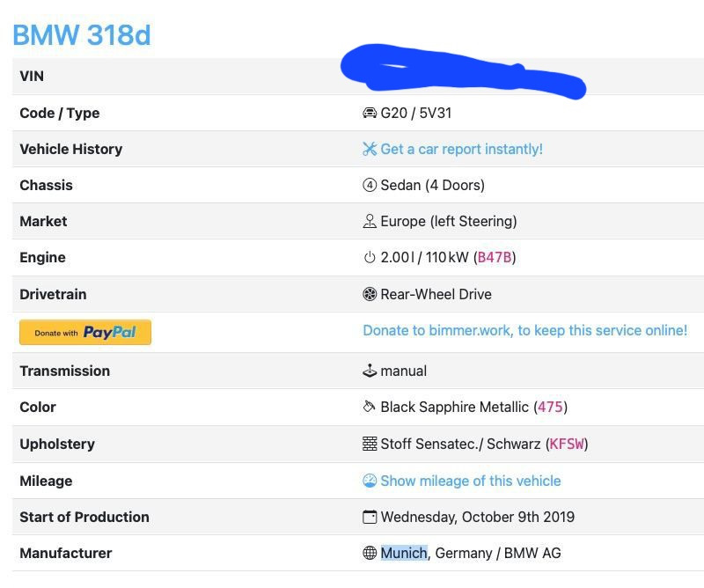The height and width of the screenshot is (588, 704).
Task: Click the 475 color code
Action: pyautogui.click(x=550, y=407)
